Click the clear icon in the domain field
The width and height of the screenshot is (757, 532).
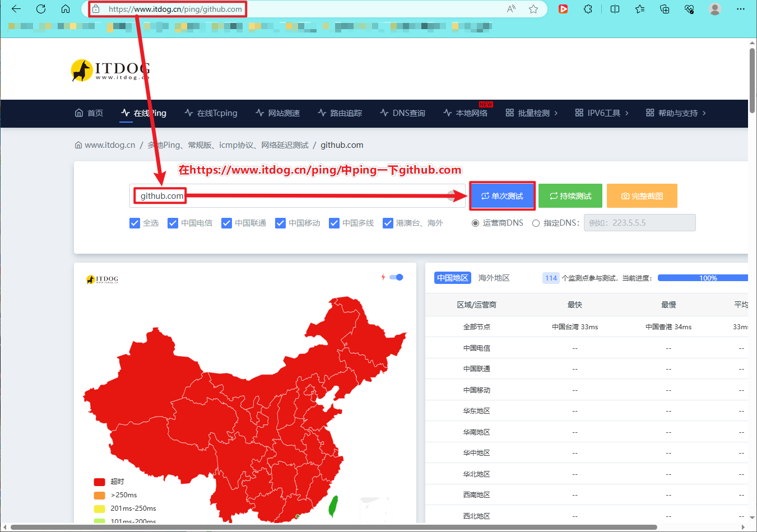click(452, 196)
